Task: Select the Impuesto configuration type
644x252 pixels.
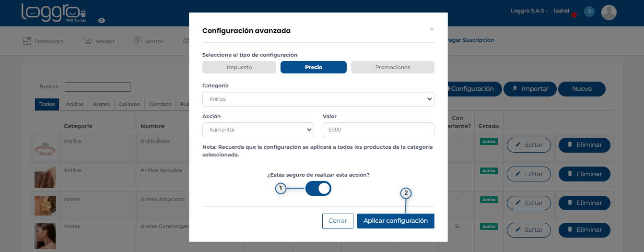Action: [239, 67]
